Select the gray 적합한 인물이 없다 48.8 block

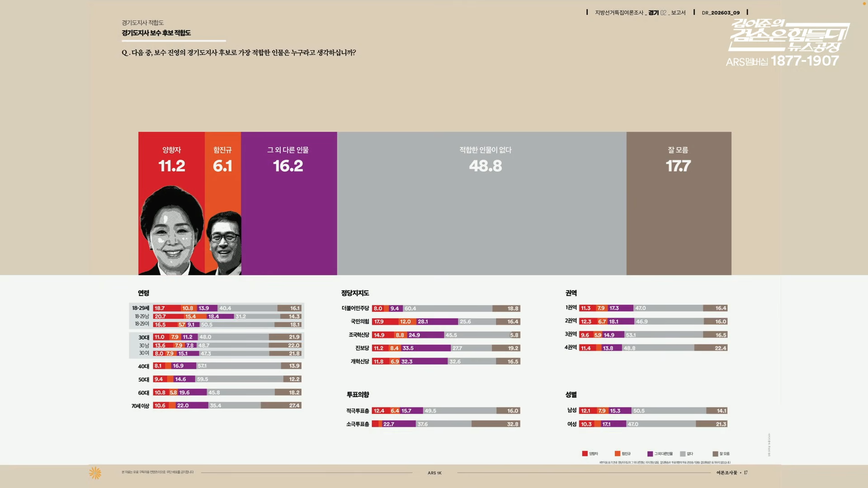coord(481,203)
